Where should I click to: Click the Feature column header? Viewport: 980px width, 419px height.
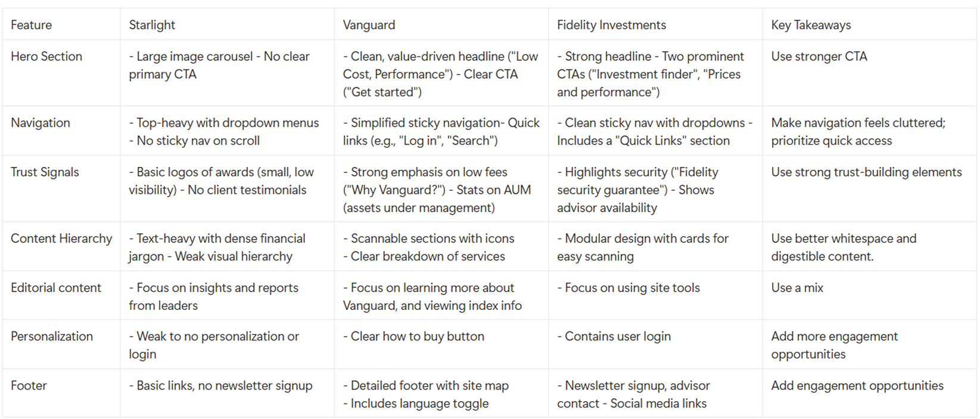[32, 25]
